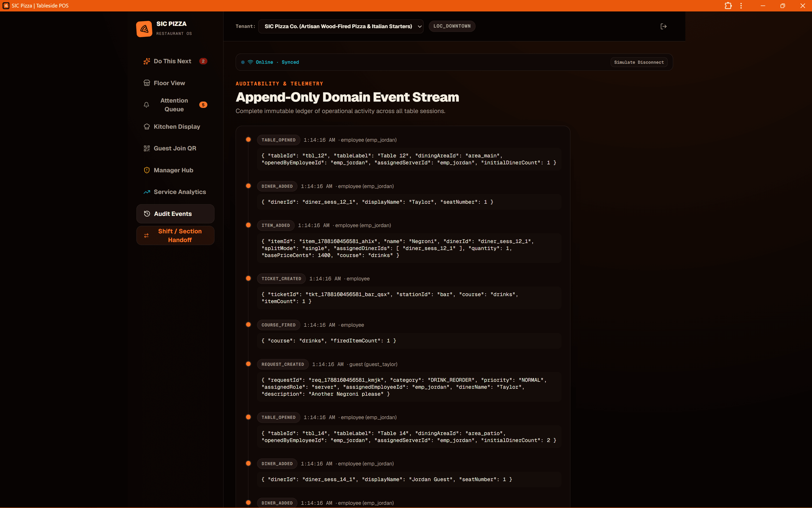This screenshot has width=812, height=508.
Task: Click the logout icon in header
Action: 663,26
